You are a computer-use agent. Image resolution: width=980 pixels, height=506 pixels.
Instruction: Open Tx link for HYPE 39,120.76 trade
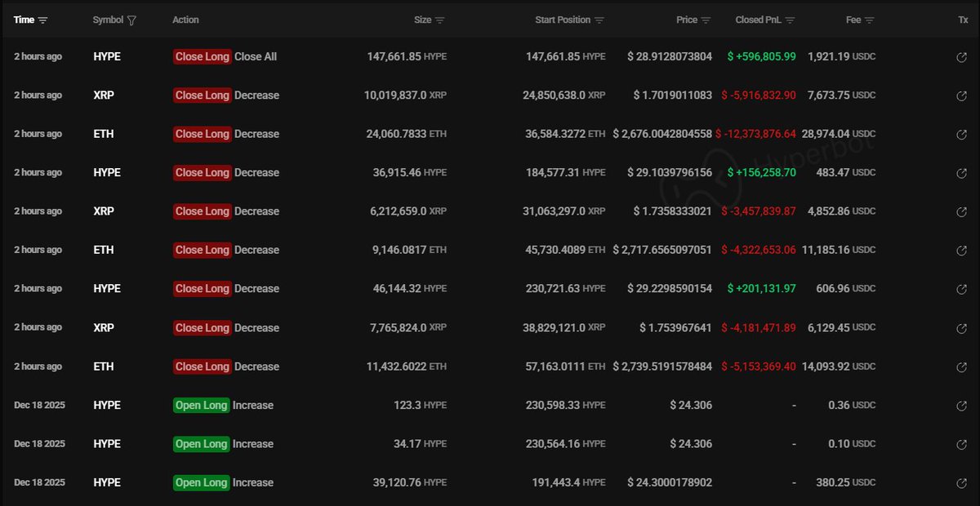coord(961,483)
